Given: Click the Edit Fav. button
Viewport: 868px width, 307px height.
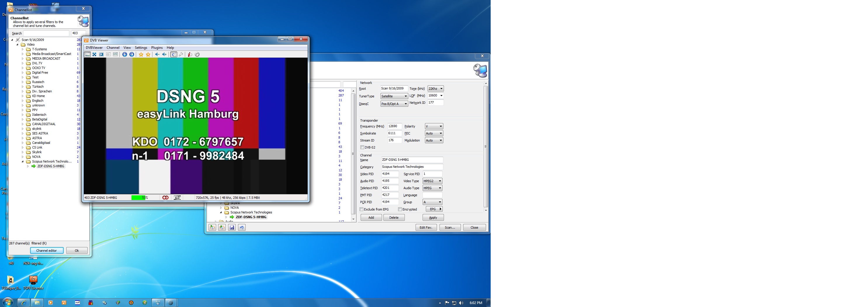Looking at the screenshot, I should [426, 227].
